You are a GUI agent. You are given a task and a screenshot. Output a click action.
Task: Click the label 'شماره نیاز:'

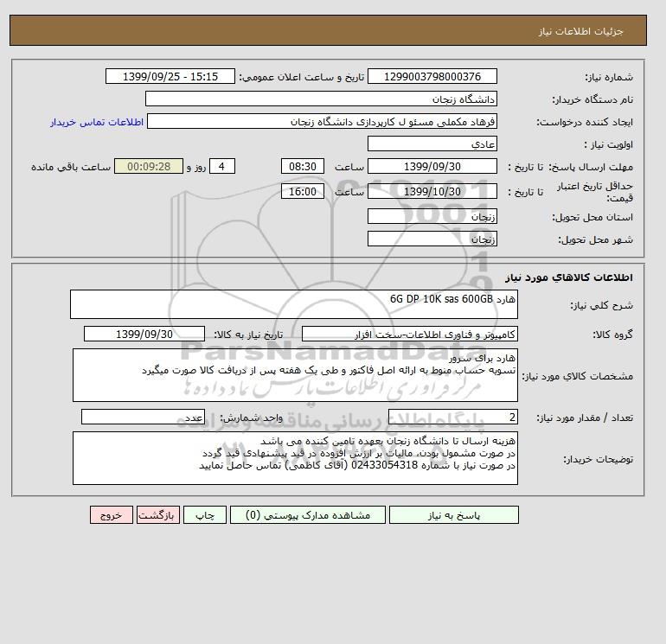[609, 77]
